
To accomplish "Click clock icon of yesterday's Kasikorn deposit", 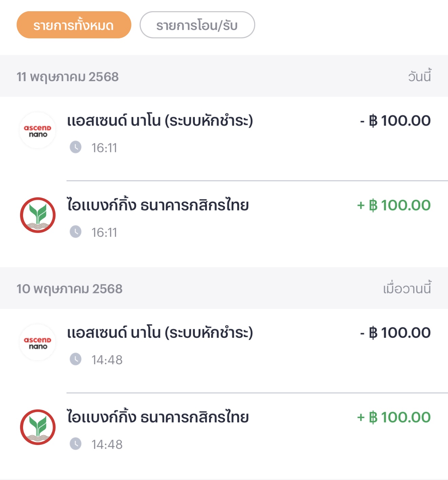I will point(76,444).
